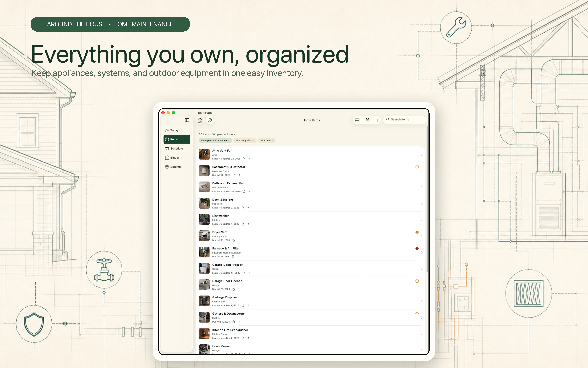Click the Lawn Mower thumbnail
Screen dimensions: 588x368
pos(204,349)
